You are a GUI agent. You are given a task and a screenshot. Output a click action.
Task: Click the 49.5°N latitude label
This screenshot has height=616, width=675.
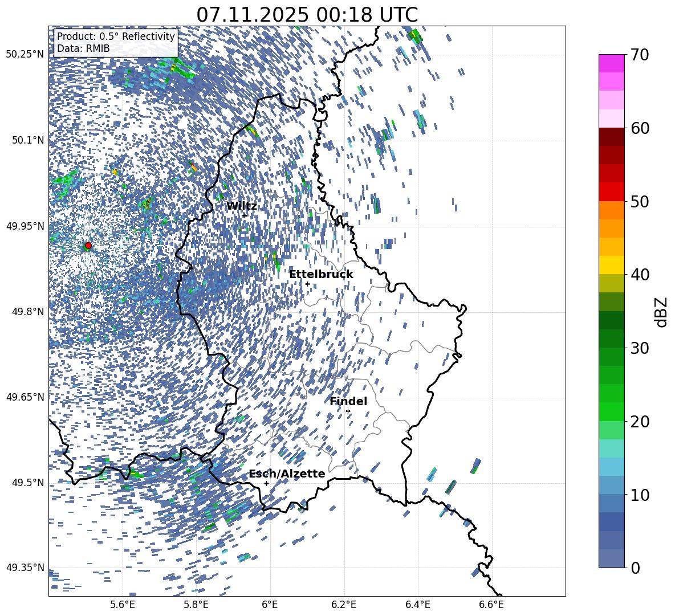click(x=27, y=483)
